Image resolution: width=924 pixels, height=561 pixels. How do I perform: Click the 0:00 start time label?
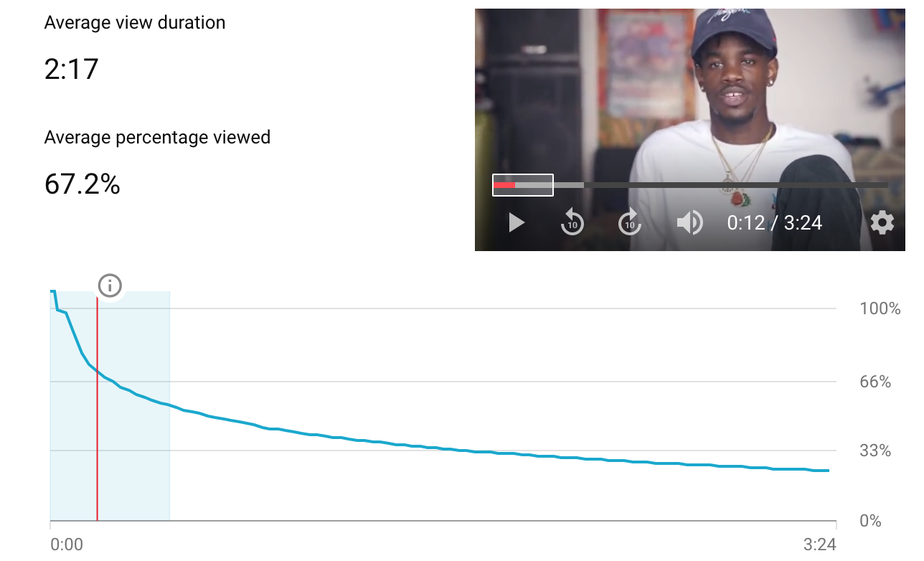[x=67, y=544]
